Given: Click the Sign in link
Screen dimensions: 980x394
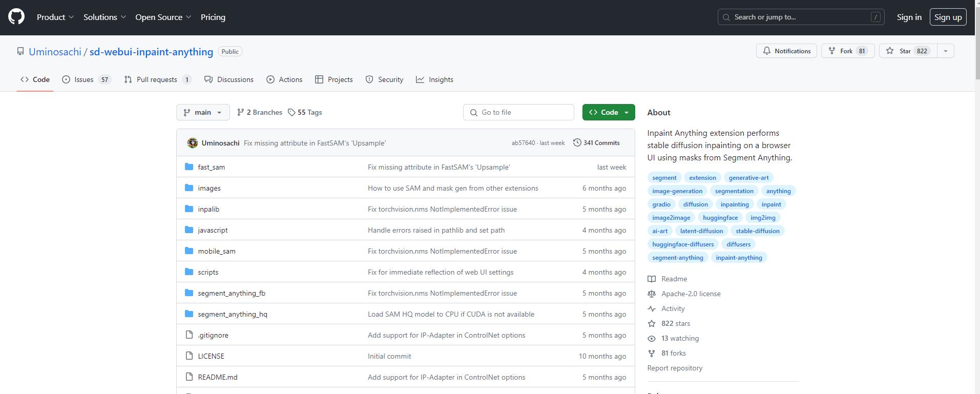Looking at the screenshot, I should point(909,17).
